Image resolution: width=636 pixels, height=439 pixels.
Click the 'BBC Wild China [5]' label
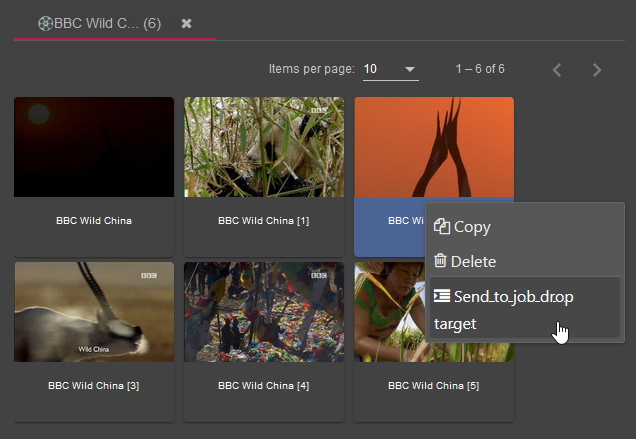coord(434,385)
